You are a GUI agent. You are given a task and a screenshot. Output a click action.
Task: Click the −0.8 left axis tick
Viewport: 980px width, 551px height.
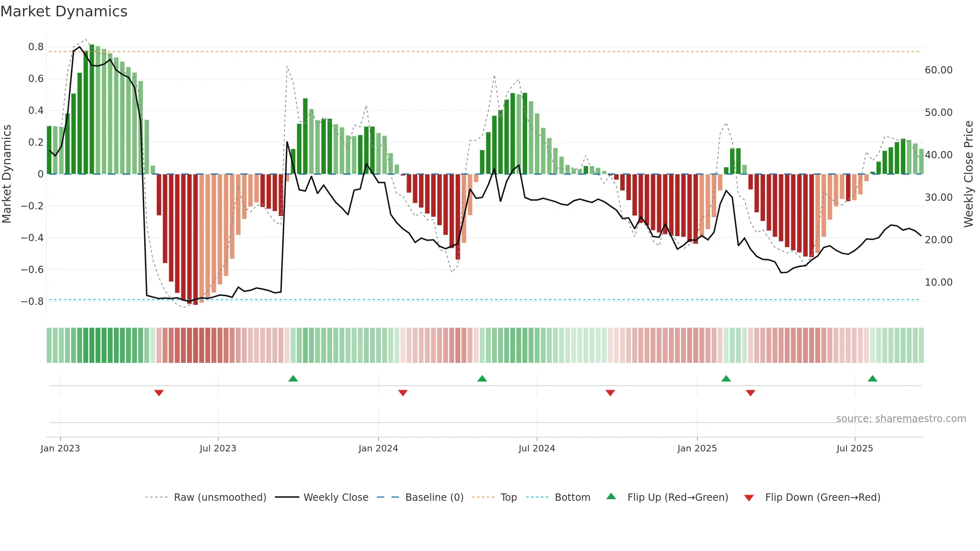click(32, 302)
